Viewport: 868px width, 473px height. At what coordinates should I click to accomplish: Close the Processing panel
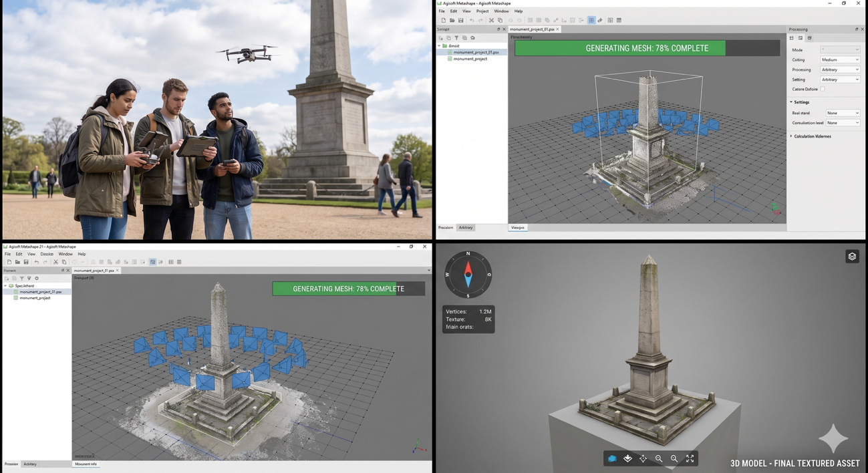coord(863,29)
